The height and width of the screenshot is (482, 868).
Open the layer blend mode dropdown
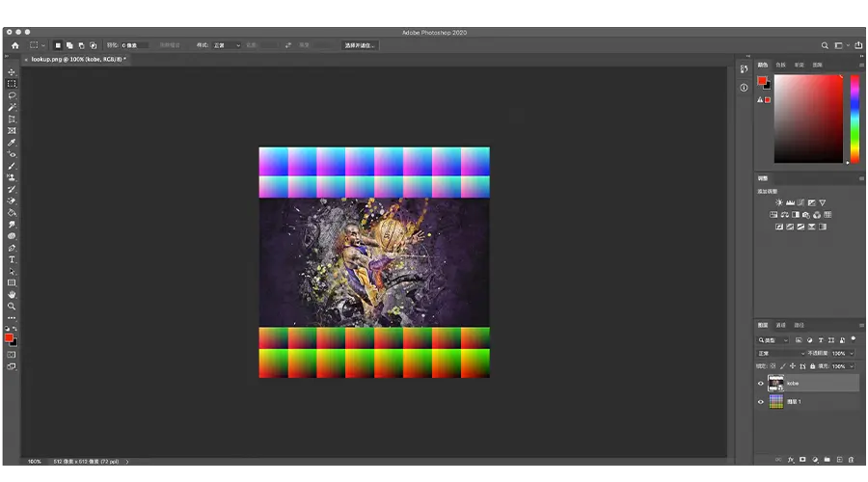coord(781,353)
